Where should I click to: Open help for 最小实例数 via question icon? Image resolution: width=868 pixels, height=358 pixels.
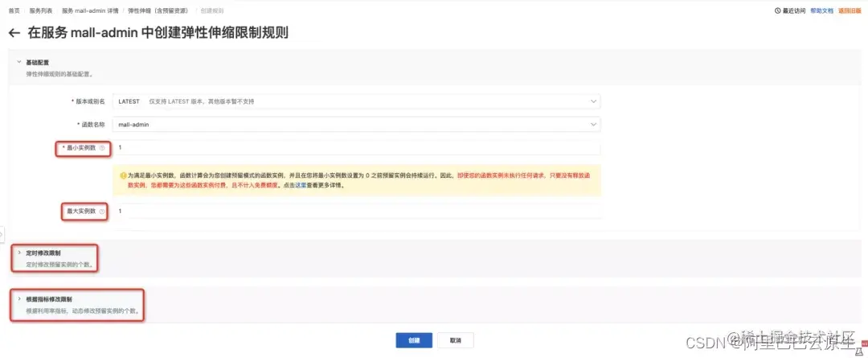(102, 149)
